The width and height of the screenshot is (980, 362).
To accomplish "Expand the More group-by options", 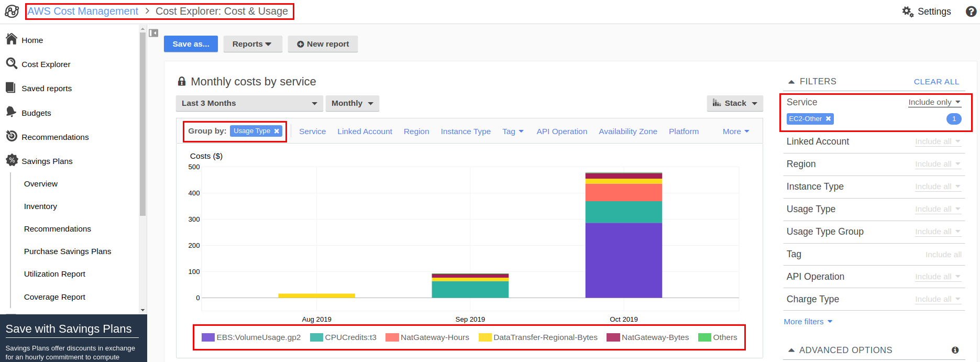I will coord(736,131).
